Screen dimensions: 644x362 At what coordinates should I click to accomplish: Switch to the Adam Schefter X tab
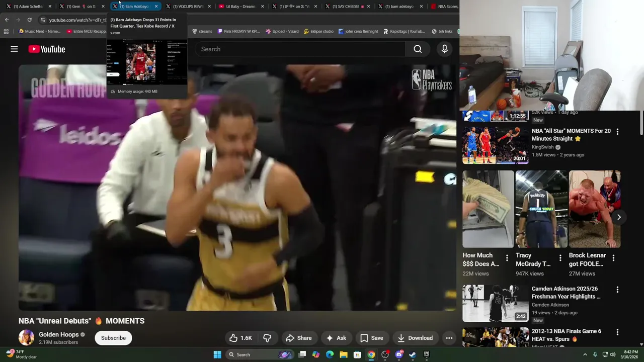coord(28,6)
